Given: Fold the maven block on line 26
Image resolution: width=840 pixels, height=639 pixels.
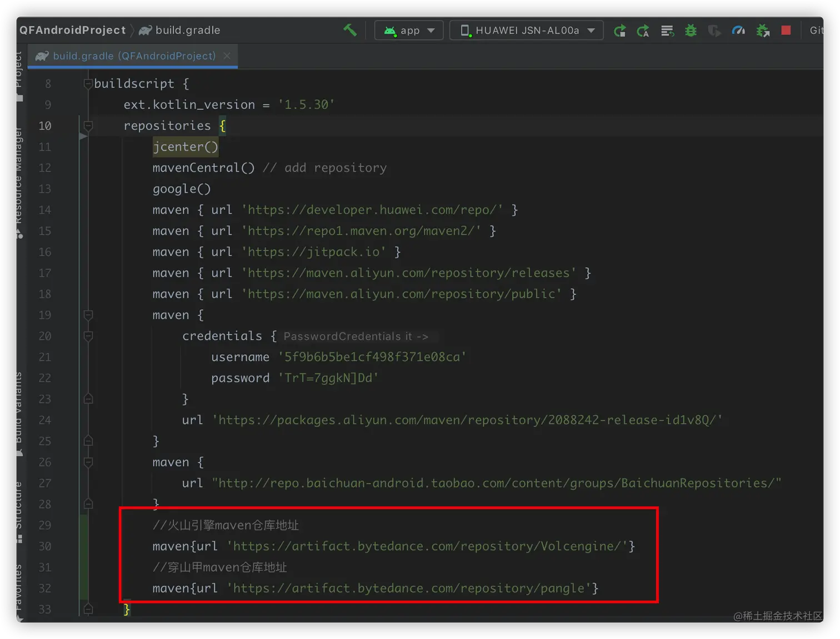Looking at the screenshot, I should tap(88, 462).
